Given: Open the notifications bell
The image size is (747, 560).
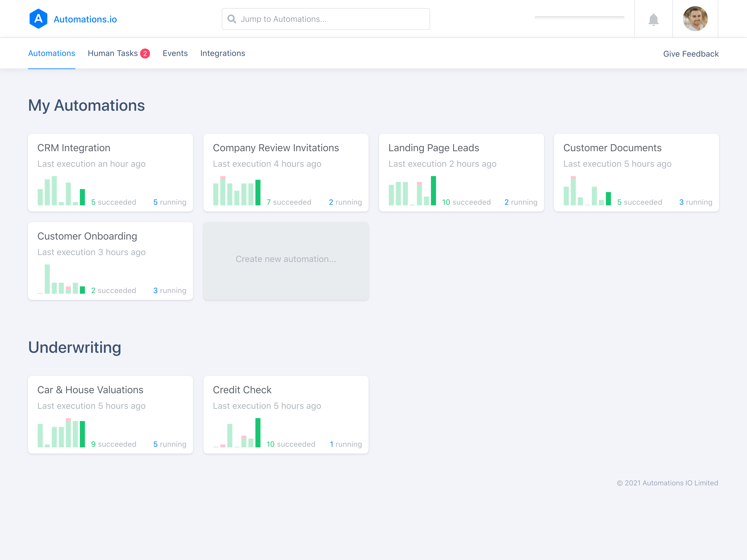Looking at the screenshot, I should [653, 19].
